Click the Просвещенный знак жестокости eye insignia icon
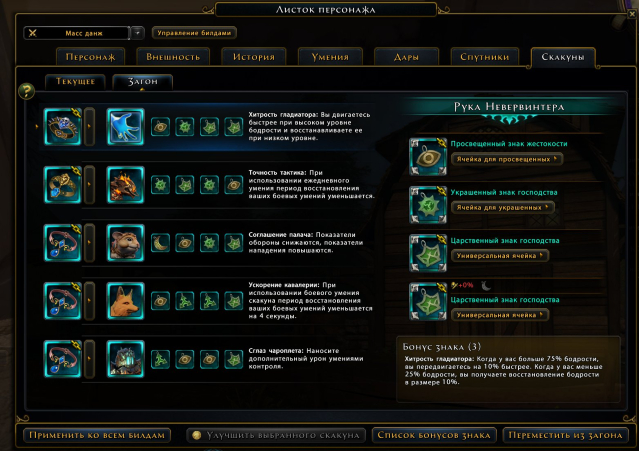 [428, 157]
